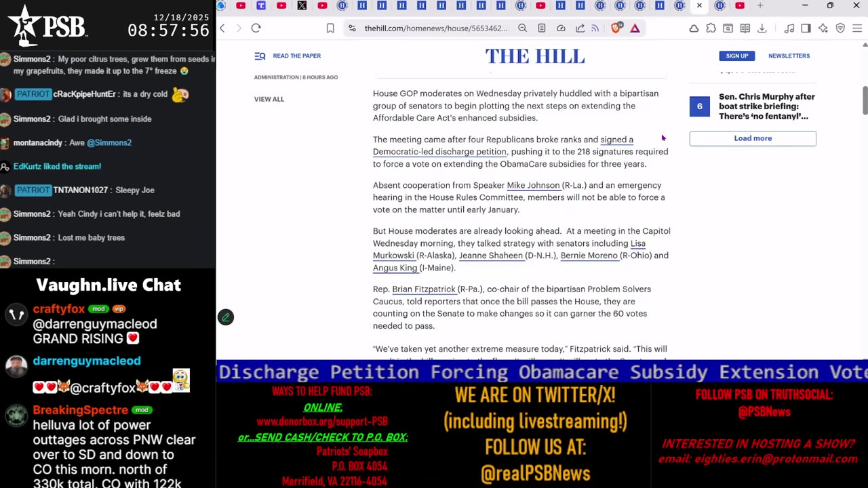
Task: Click the music note media icon
Action: 789,28
